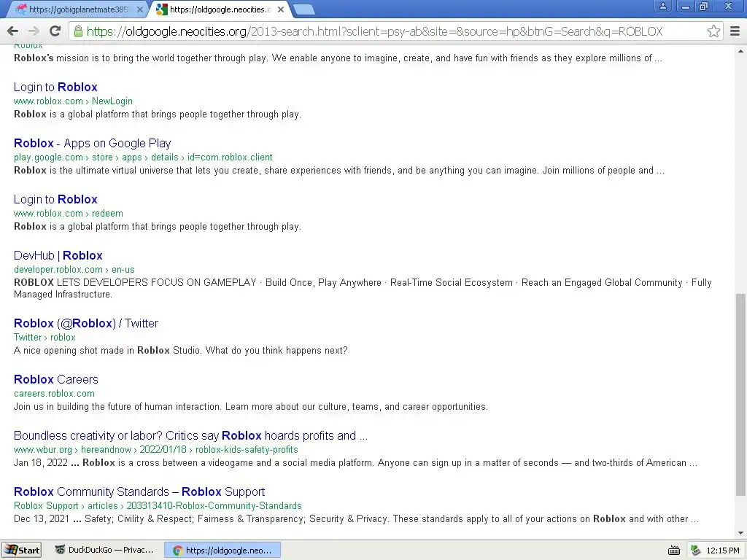Click the scrollbar down arrow
Screen dimensions: 747x560
[x=741, y=533]
